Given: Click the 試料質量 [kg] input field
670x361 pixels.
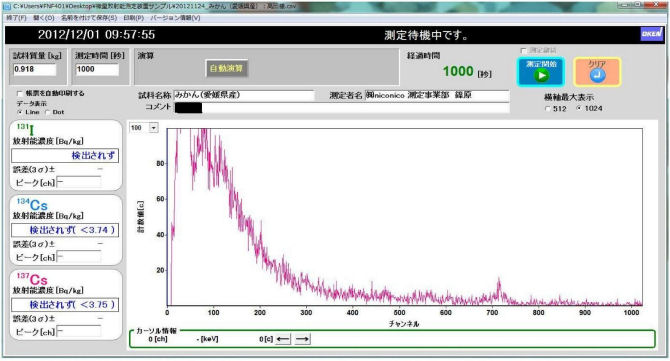Looking at the screenshot, I should tap(35, 69).
